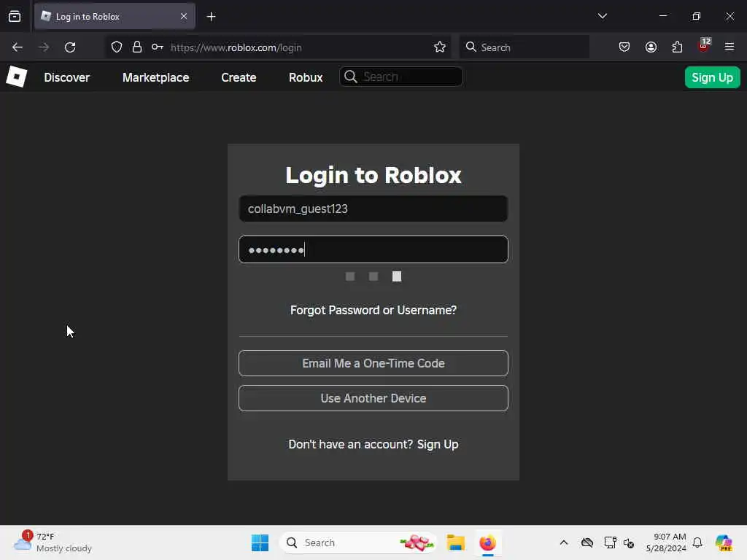Click Email Me a One-Time Code
747x560 pixels.
coord(373,363)
